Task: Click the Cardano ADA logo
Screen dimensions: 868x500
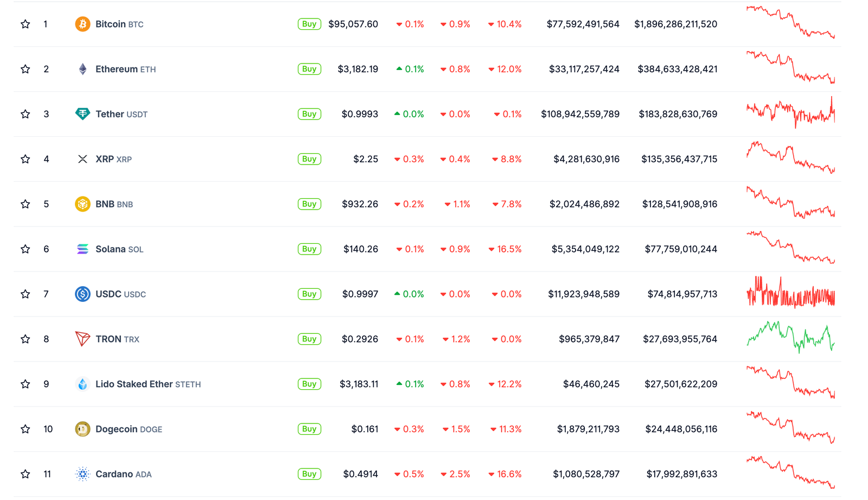Action: tap(82, 473)
